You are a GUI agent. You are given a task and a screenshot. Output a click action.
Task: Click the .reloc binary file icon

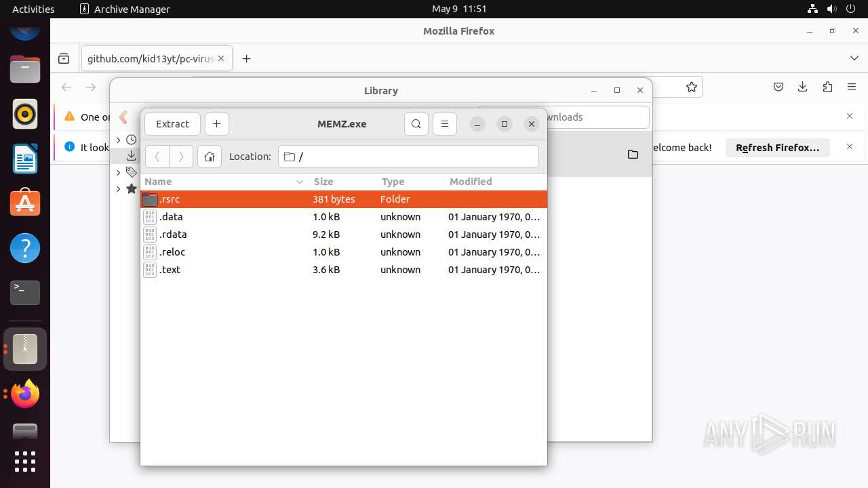tap(150, 252)
